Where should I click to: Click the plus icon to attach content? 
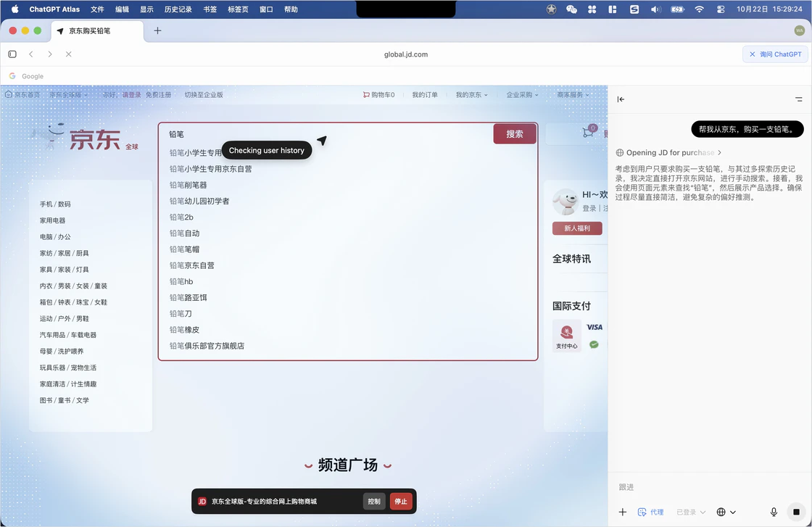tap(622, 512)
